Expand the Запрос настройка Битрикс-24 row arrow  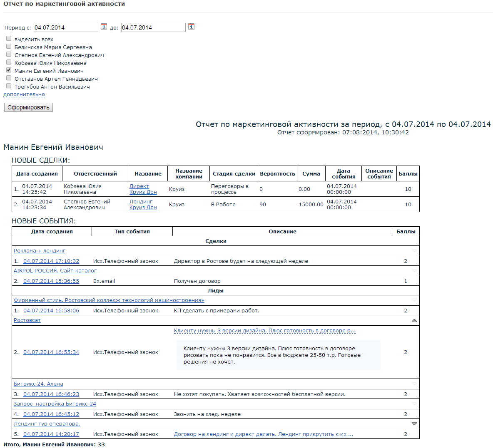click(414, 404)
